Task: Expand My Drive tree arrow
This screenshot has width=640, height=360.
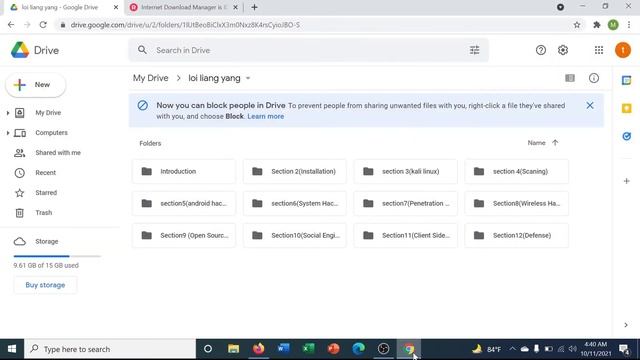Action: pos(8,113)
